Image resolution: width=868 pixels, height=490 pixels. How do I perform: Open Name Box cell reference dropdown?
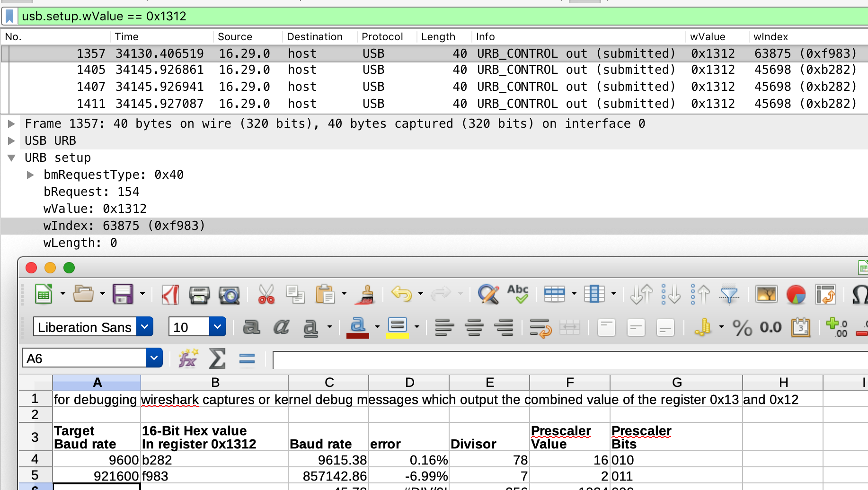[x=154, y=358]
